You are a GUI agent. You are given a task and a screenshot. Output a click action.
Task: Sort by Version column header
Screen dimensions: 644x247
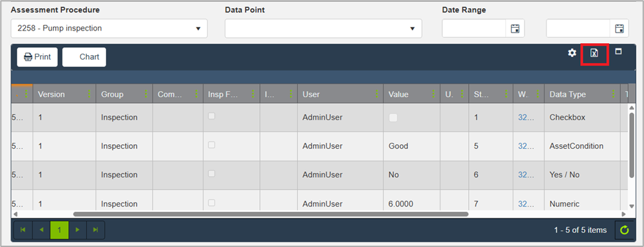coord(51,94)
